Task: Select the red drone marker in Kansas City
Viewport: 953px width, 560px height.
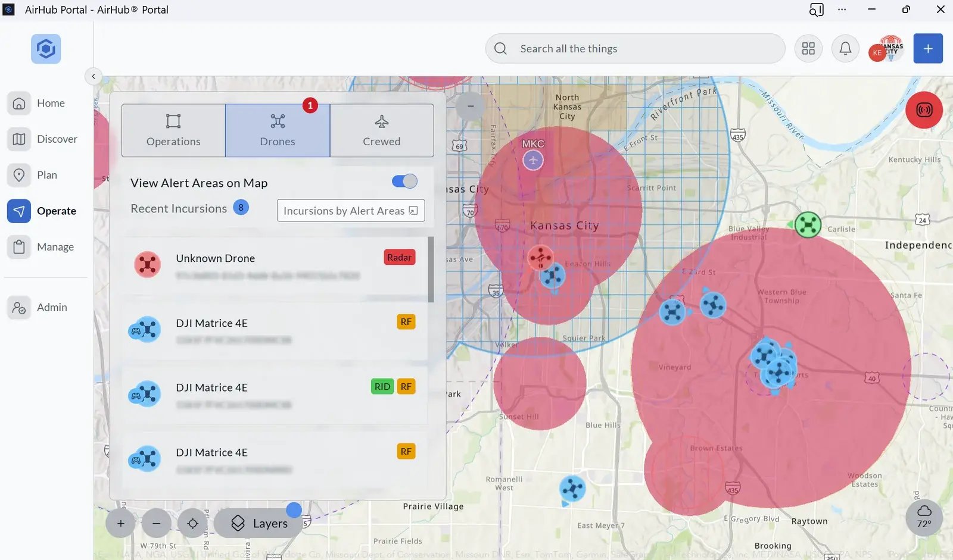Action: [x=540, y=258]
